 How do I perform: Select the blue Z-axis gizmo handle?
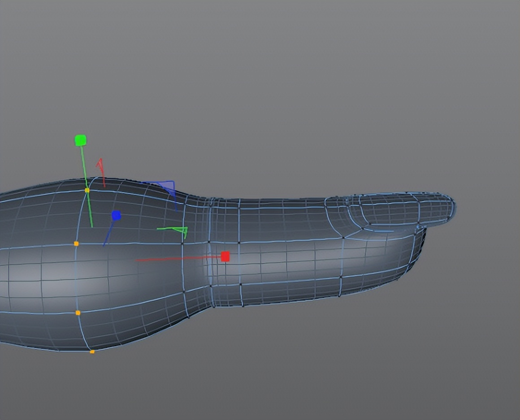[117, 215]
